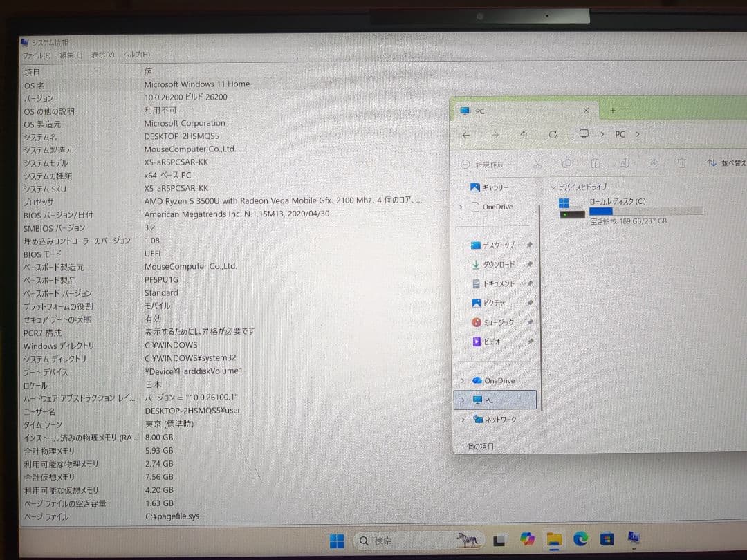Click the Paste icon in Explorer toolbar

click(x=595, y=164)
